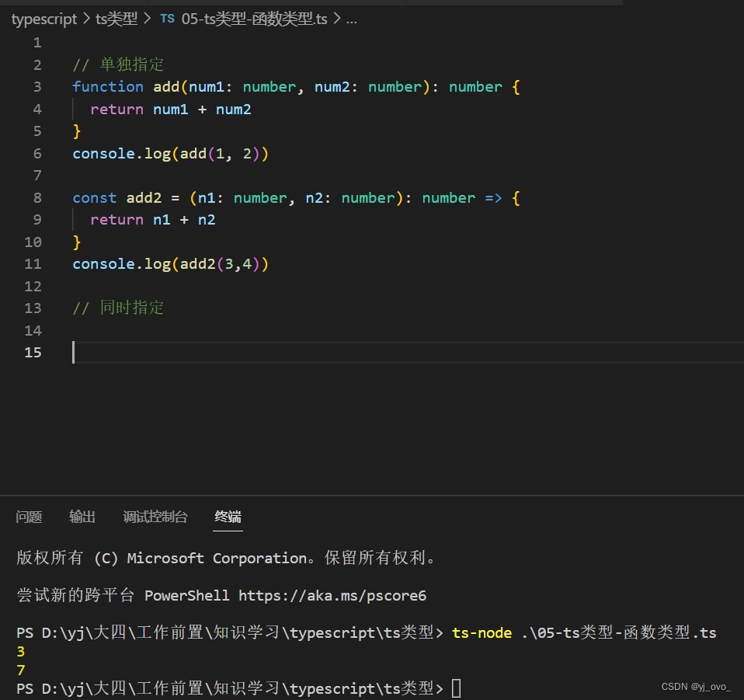Click the CSDN @yj_ovo_ watermark
The image size is (744, 700).
[x=696, y=686]
